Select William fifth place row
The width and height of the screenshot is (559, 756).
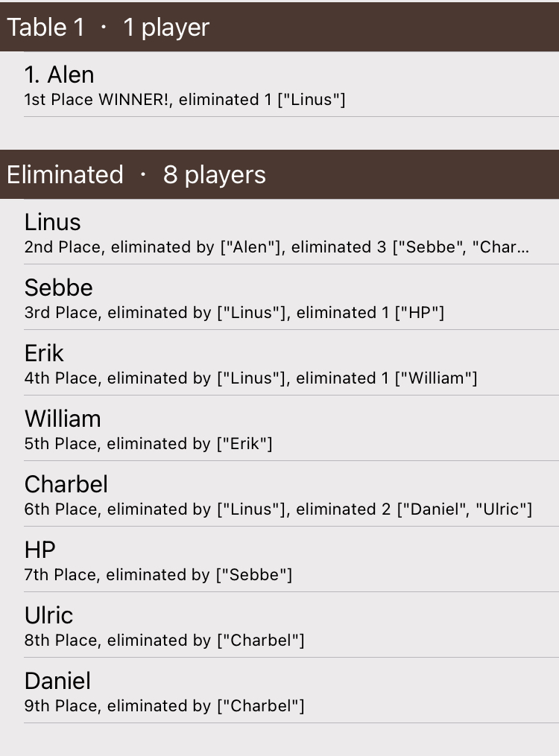pyautogui.click(x=279, y=428)
